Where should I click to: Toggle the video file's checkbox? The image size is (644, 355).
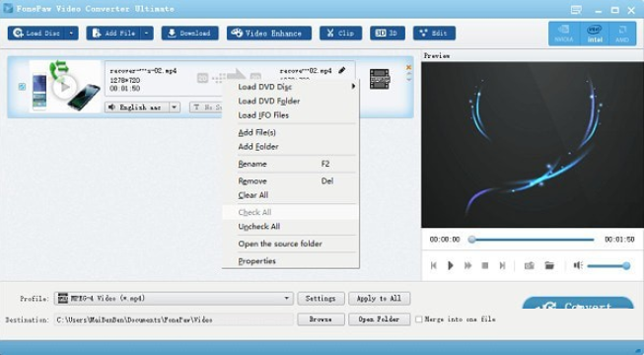coord(22,87)
